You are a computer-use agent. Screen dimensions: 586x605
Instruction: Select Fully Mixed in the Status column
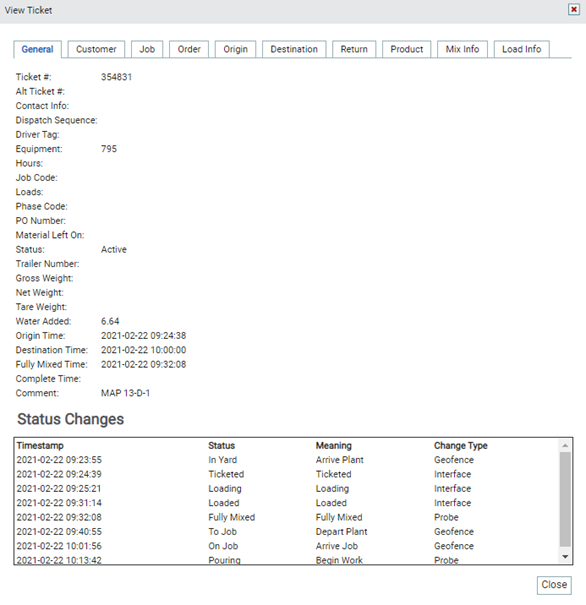pos(231,517)
